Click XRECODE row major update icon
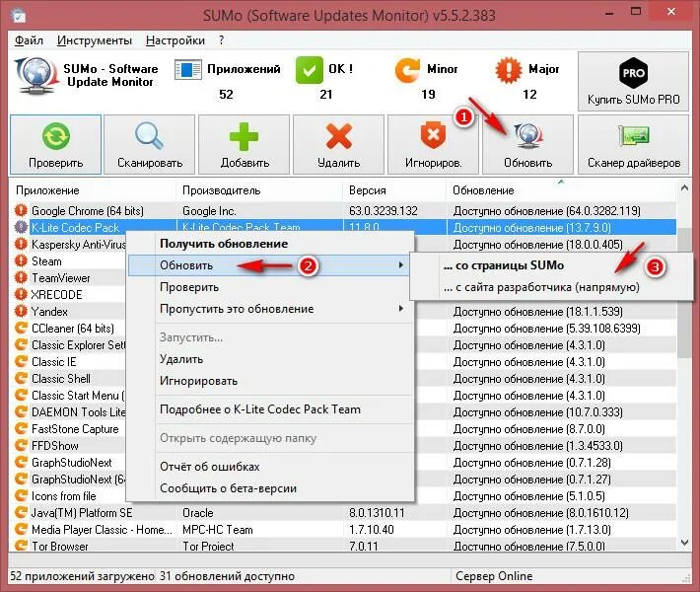Image resolution: width=700 pixels, height=592 pixels. pyautogui.click(x=21, y=294)
